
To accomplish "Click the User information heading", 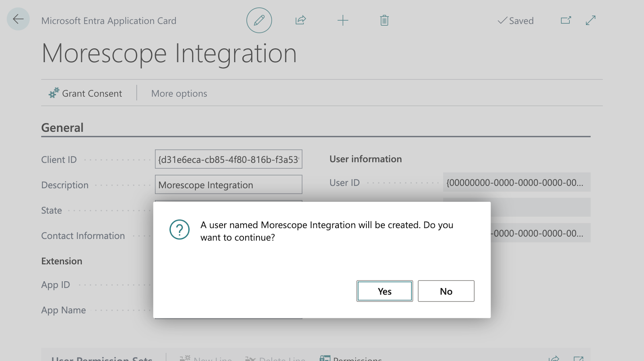I will click(365, 159).
